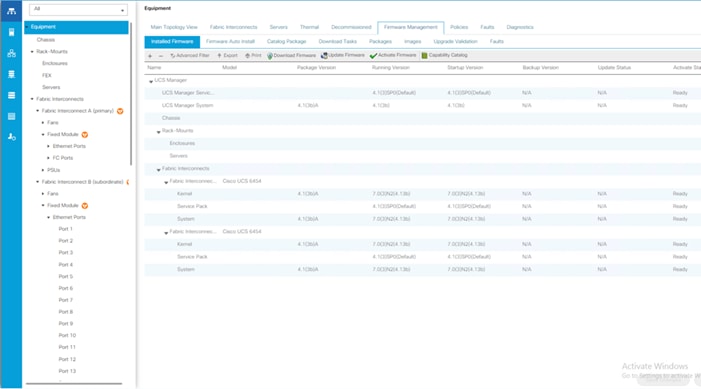Expand PSUs node in navigation tree
This screenshot has width=701, height=389.
tap(43, 170)
